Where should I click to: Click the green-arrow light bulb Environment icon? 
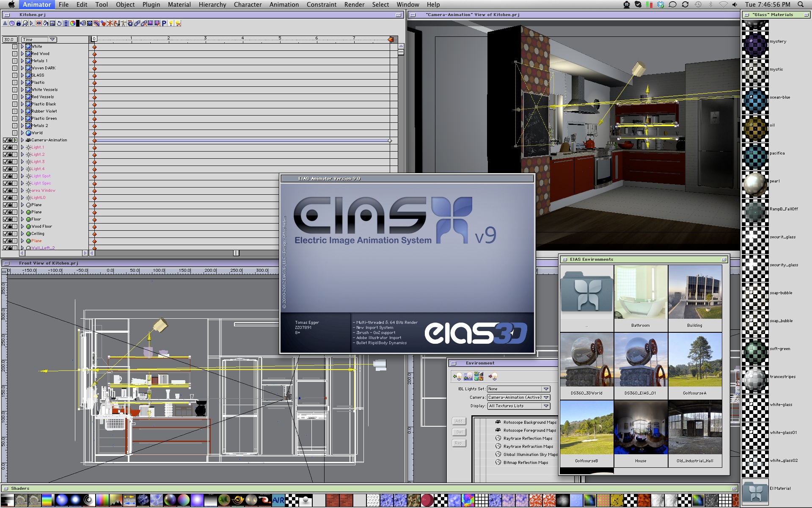pyautogui.click(x=457, y=376)
